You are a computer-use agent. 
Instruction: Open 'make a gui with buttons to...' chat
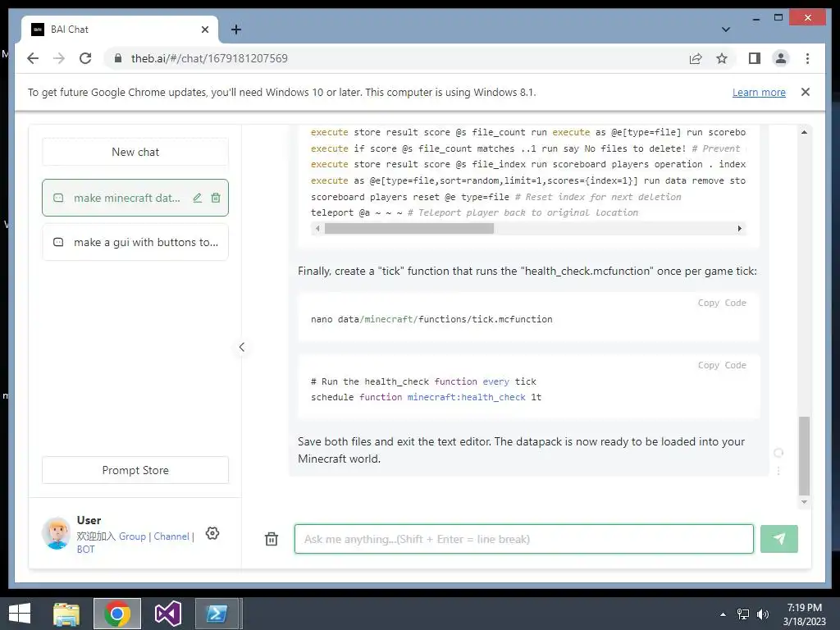pyautogui.click(x=135, y=242)
